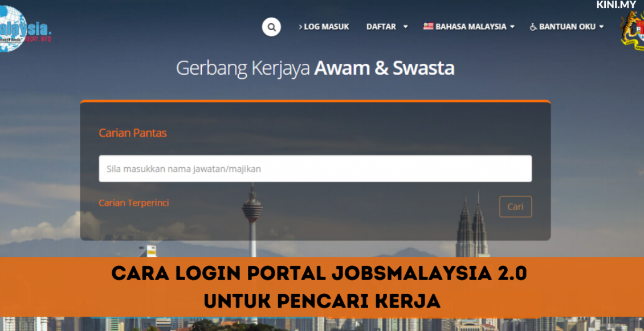Click the Cari search button
Viewport: 644px width, 331px height.
coord(515,207)
